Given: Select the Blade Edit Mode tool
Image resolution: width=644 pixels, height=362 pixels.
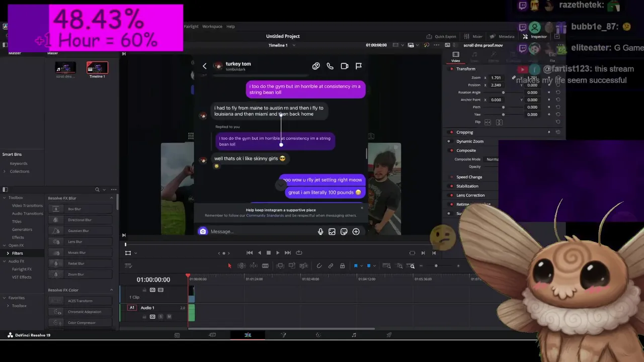Looking at the screenshot, I should coord(265,266).
